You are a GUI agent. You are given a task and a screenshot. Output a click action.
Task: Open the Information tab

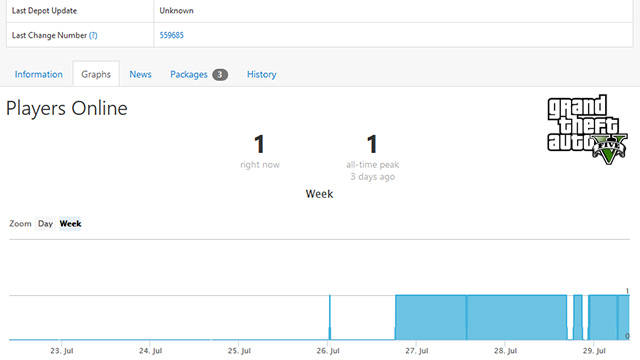pos(39,74)
